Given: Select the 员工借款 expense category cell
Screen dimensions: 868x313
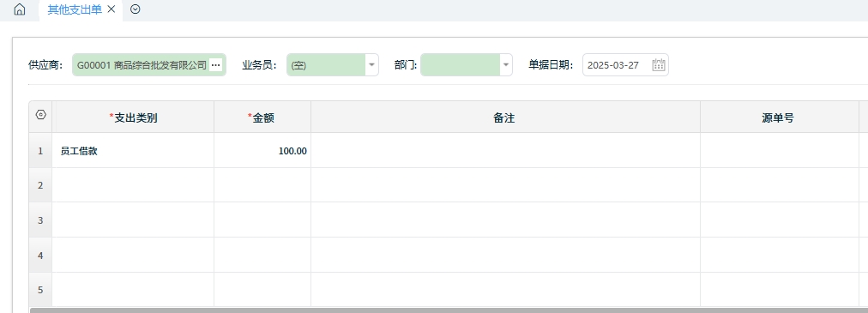Looking at the screenshot, I should click(133, 150).
